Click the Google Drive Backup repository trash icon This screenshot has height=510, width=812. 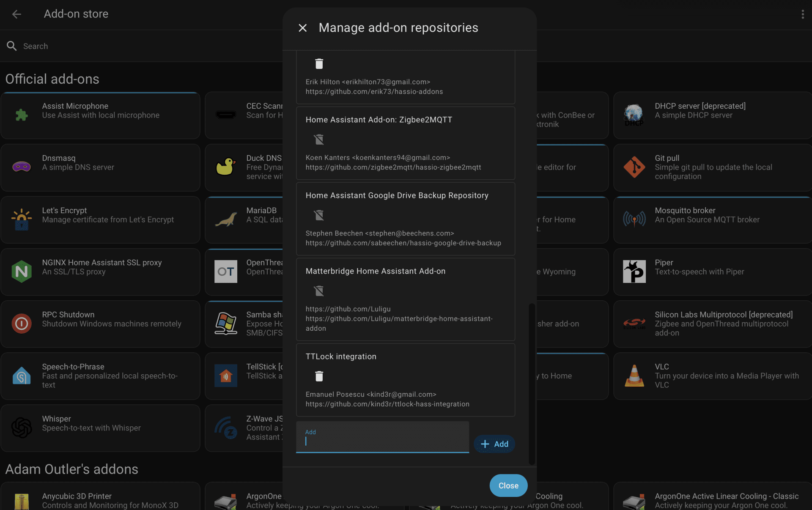[319, 215]
